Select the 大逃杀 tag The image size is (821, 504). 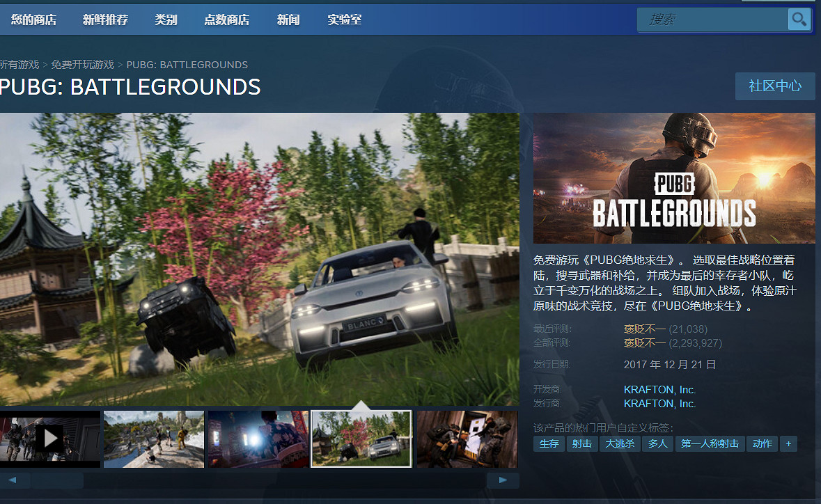click(x=619, y=443)
